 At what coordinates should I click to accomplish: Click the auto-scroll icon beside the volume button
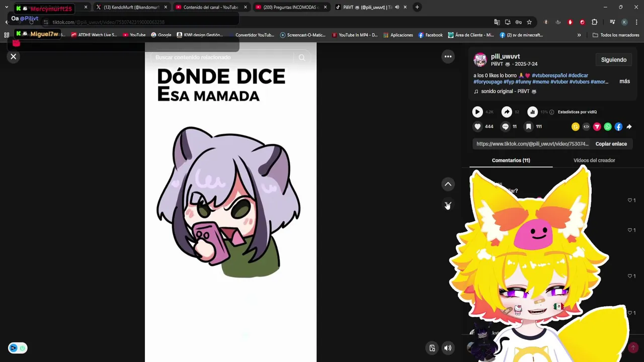click(432, 348)
